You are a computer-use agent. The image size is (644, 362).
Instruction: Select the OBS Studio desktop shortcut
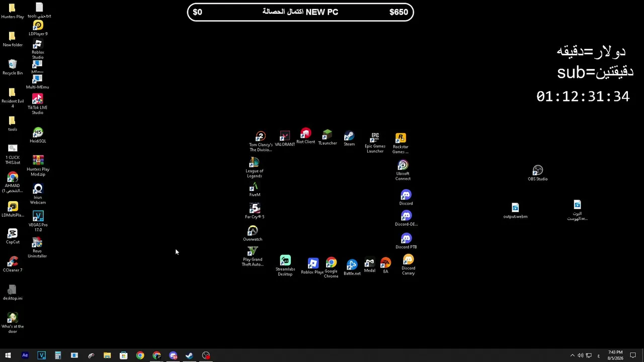point(538,173)
